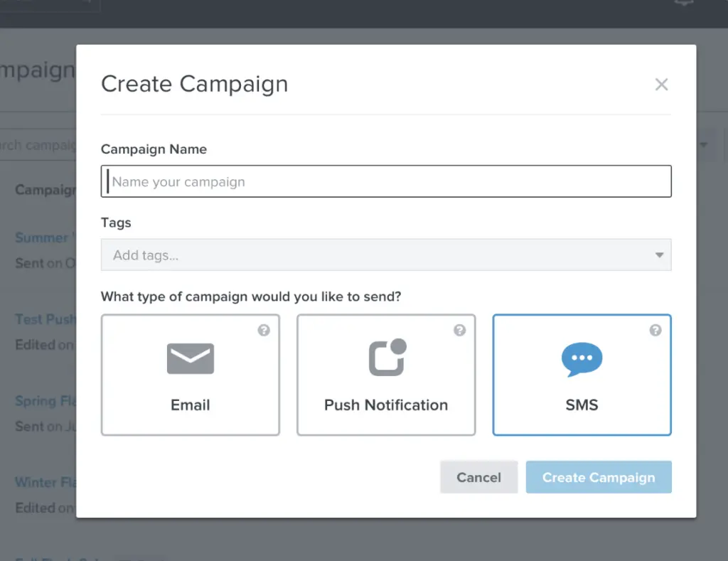The image size is (728, 561).
Task: Open the Summer campaign link
Action: (x=43, y=237)
